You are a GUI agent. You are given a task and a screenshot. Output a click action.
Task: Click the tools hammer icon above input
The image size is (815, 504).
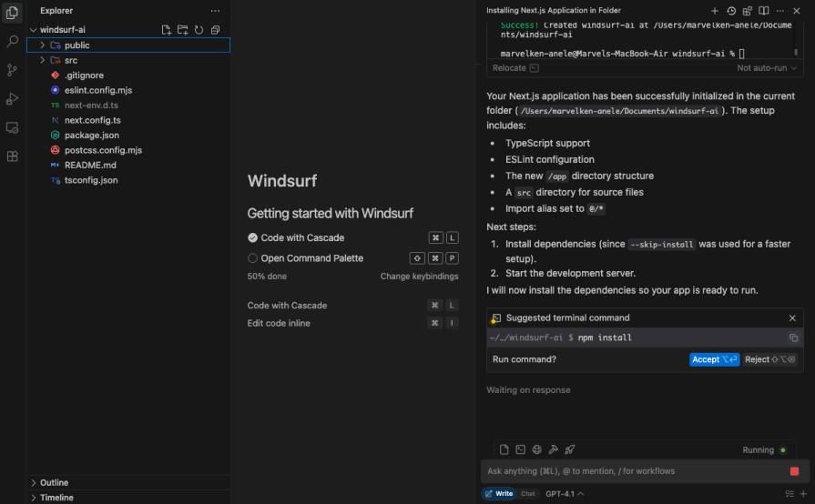(x=554, y=449)
